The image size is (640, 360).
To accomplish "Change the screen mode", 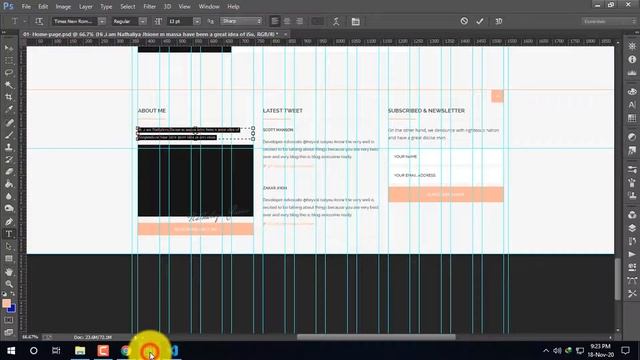I will pos(9,332).
